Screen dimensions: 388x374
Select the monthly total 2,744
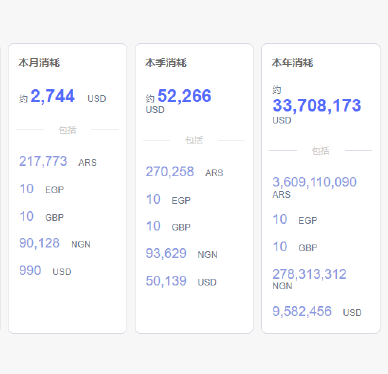point(52,96)
